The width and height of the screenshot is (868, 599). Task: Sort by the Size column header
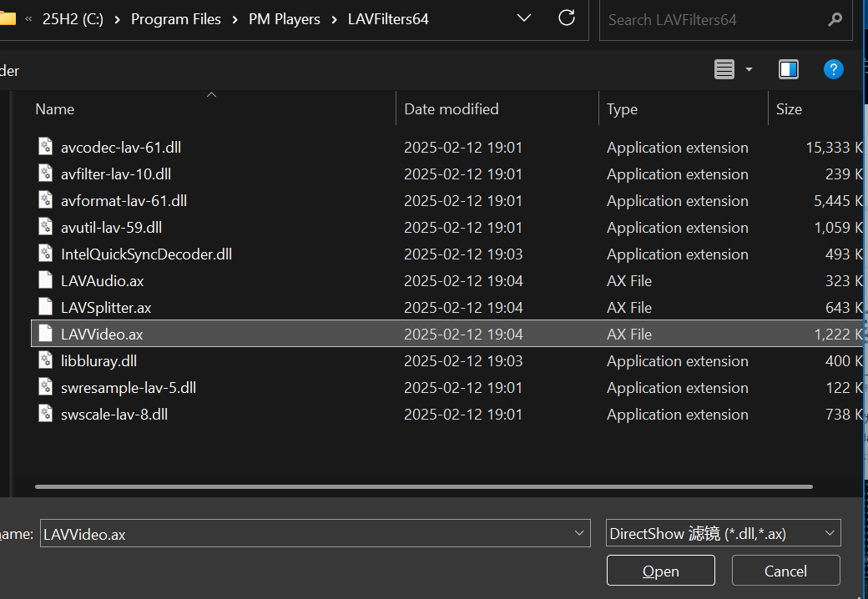pos(789,109)
